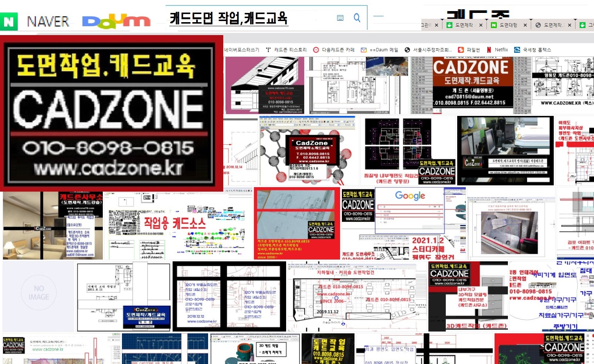Close the 도면대행 tab
The width and height of the screenshot is (594, 364).
tap(525, 25)
